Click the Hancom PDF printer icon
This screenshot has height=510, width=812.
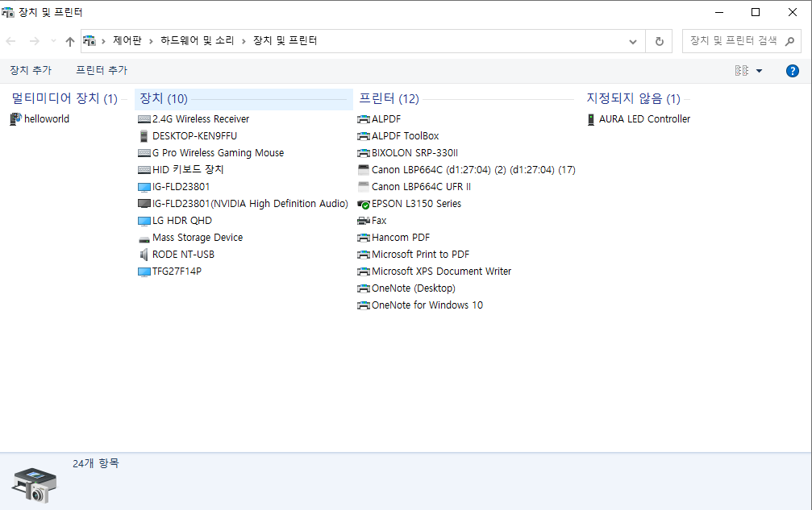tap(364, 238)
